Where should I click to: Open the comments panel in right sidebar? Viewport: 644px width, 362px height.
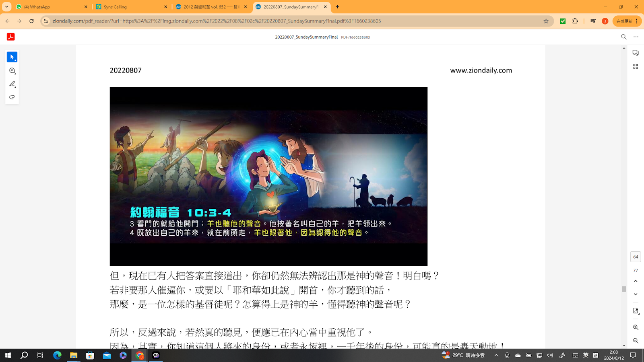coord(636,53)
